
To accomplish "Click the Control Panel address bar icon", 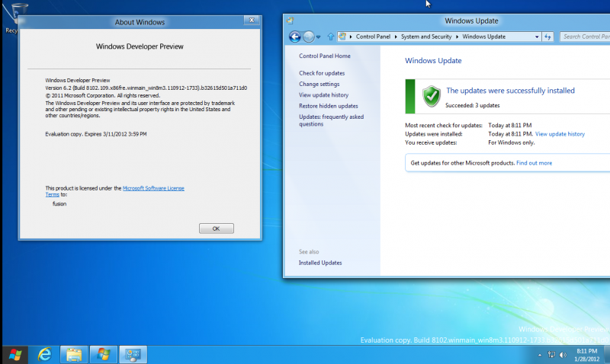I will (342, 37).
